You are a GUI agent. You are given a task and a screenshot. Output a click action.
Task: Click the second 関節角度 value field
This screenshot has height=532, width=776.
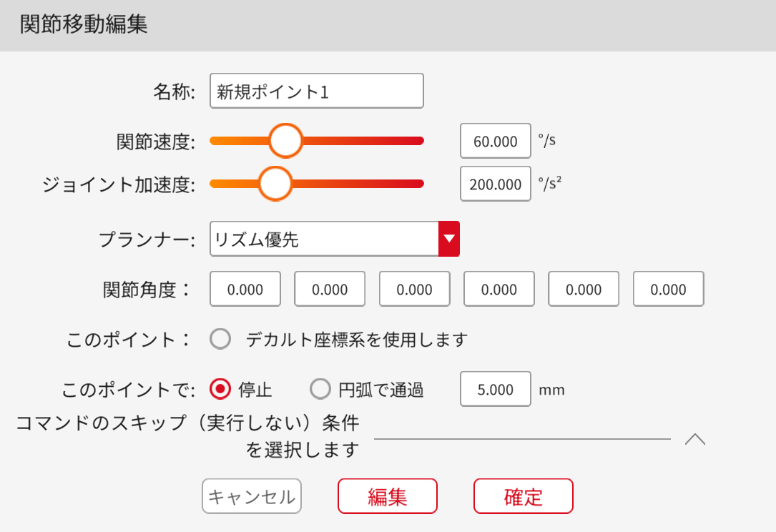[330, 290]
